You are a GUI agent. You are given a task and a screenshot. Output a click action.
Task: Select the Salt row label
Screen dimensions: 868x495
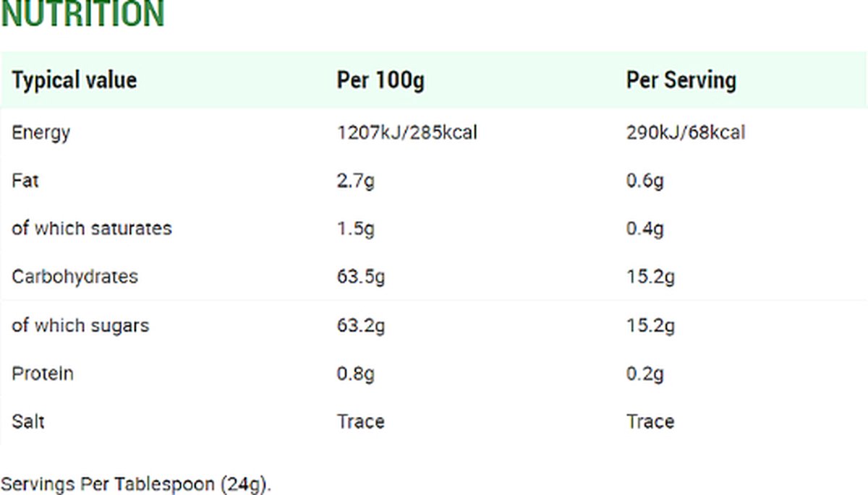27,421
